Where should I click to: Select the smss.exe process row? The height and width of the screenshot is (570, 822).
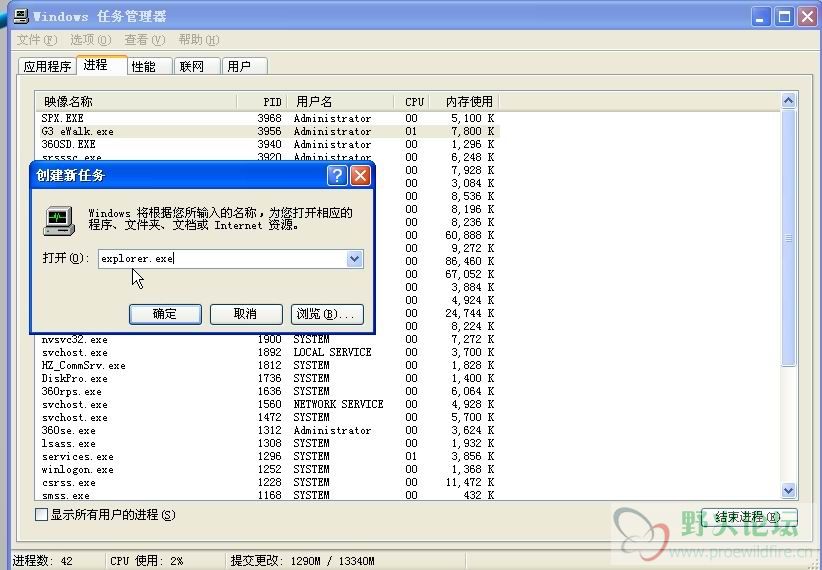(x=268, y=495)
